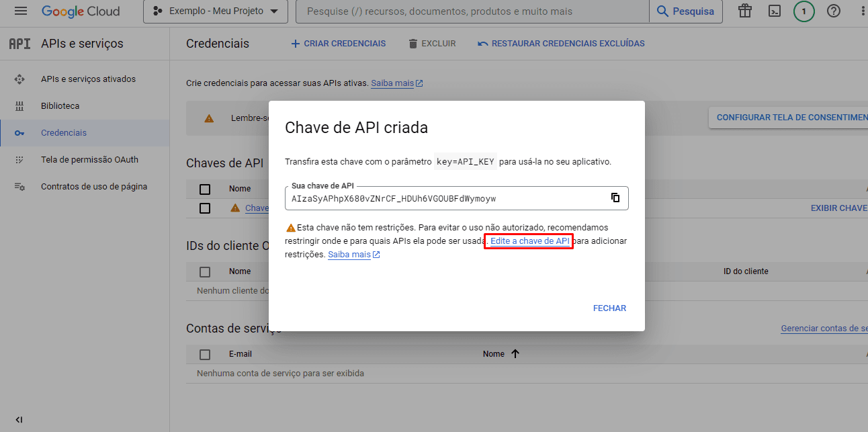Open Biblioteca in the sidebar
The width and height of the screenshot is (868, 432).
click(x=60, y=106)
